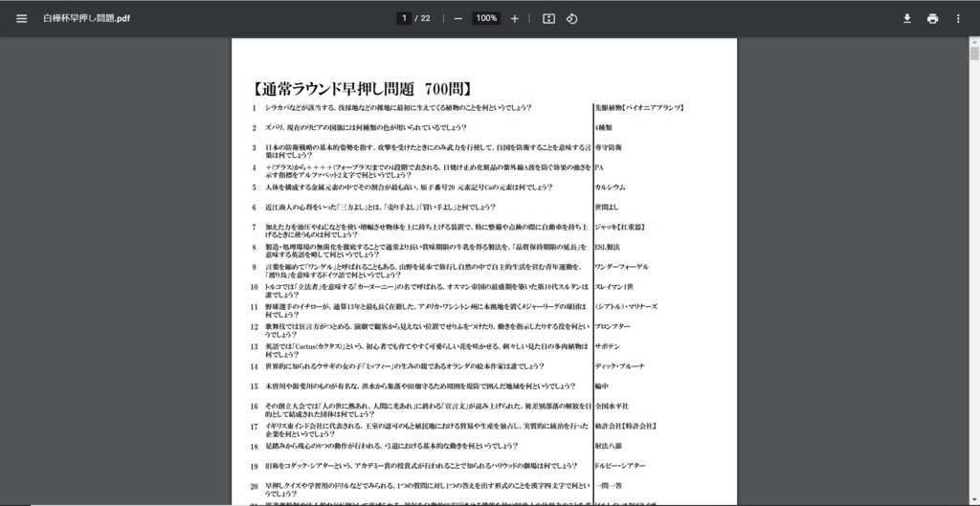This screenshot has width=980, height=506.
Task: Click the file name 白樺杯早押し問題.pdf
Action: pyautogui.click(x=86, y=19)
